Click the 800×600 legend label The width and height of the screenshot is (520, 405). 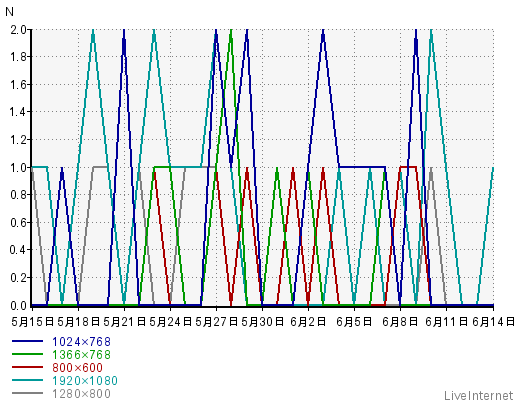pyautogui.click(x=77, y=368)
